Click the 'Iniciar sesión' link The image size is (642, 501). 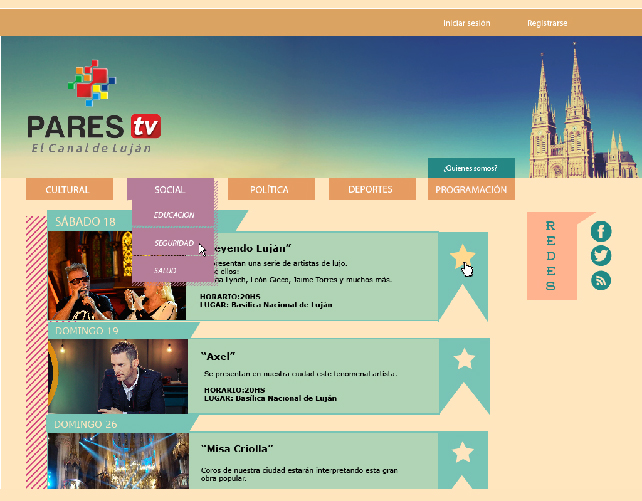(x=467, y=22)
